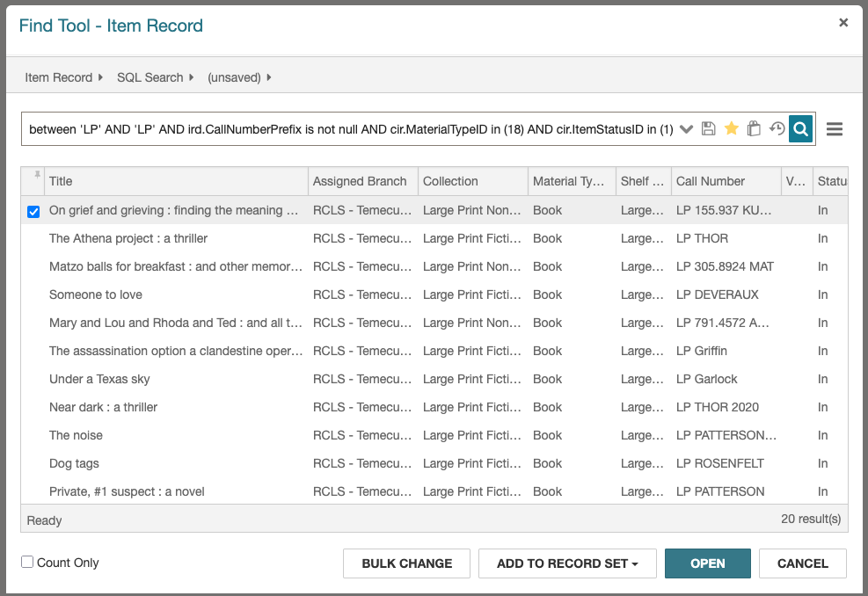The width and height of the screenshot is (868, 596).
Task: Select 'The Athena project : a thriller' row
Action: 128,238
